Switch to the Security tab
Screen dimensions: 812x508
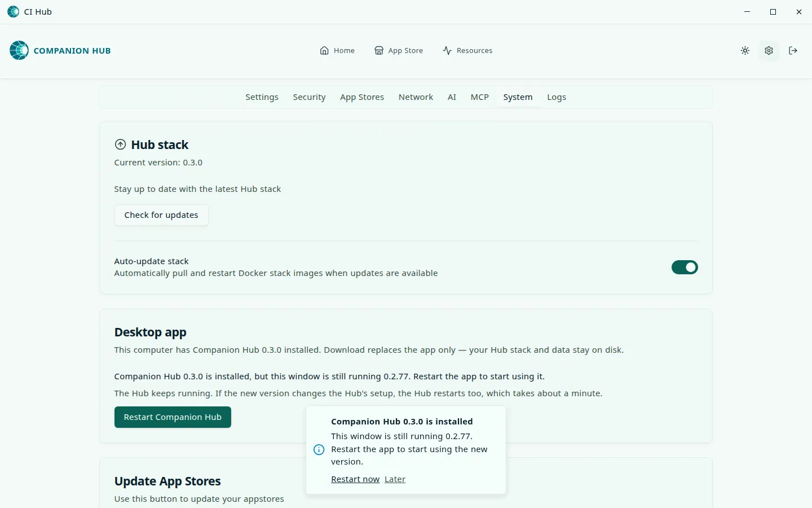(x=309, y=97)
